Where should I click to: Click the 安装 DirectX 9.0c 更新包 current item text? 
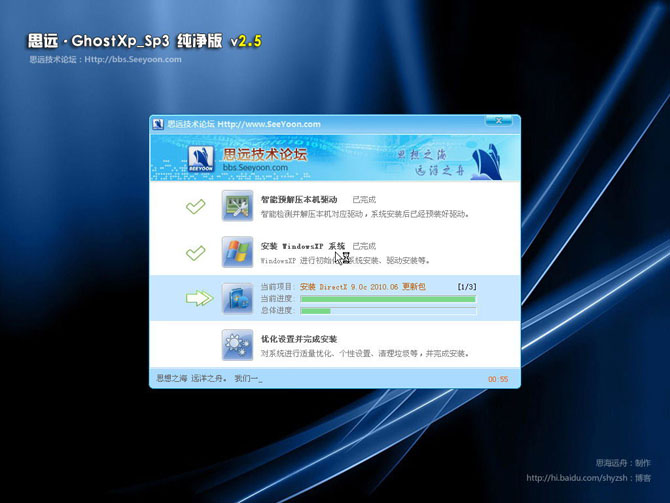pyautogui.click(x=362, y=287)
